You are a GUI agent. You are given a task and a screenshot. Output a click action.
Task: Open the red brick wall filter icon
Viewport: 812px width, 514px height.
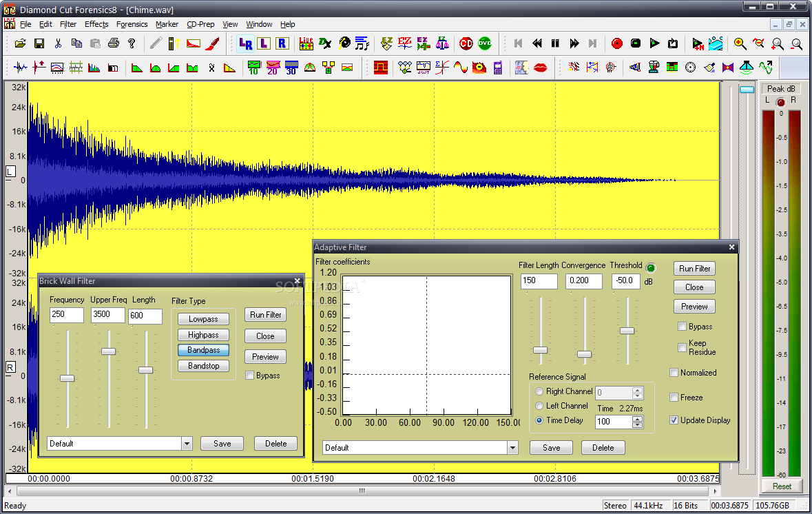point(381,68)
